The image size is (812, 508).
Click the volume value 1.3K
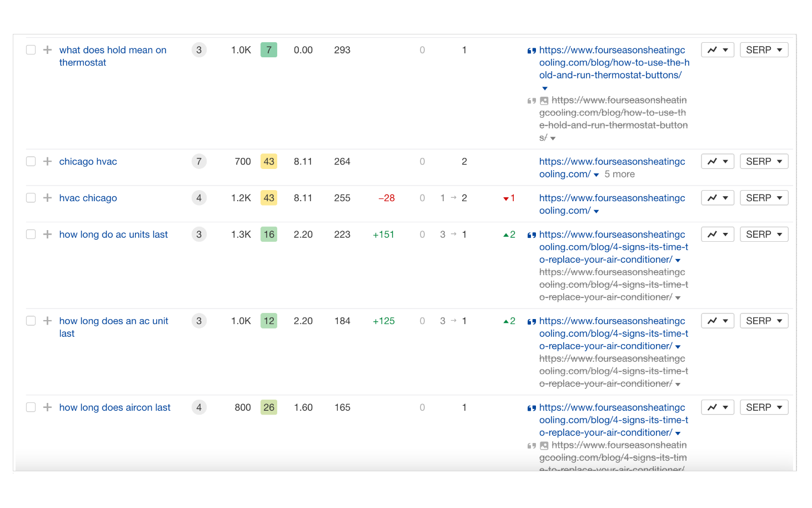(241, 235)
